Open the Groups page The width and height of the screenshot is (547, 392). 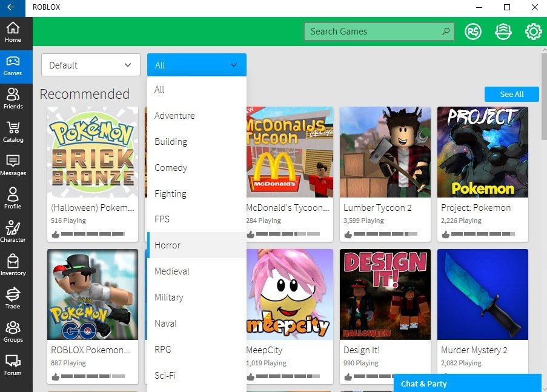coord(13,332)
